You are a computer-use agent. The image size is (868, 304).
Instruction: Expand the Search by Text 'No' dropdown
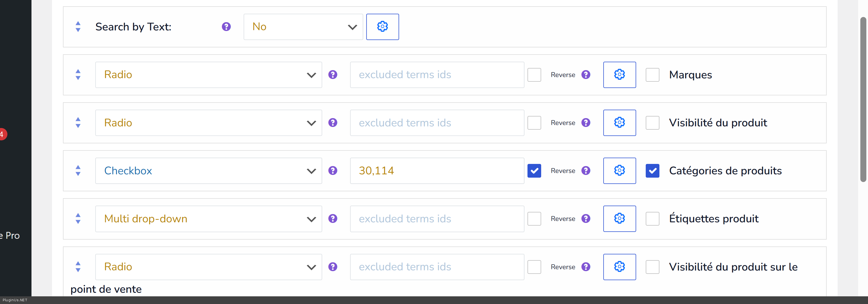coord(303,27)
